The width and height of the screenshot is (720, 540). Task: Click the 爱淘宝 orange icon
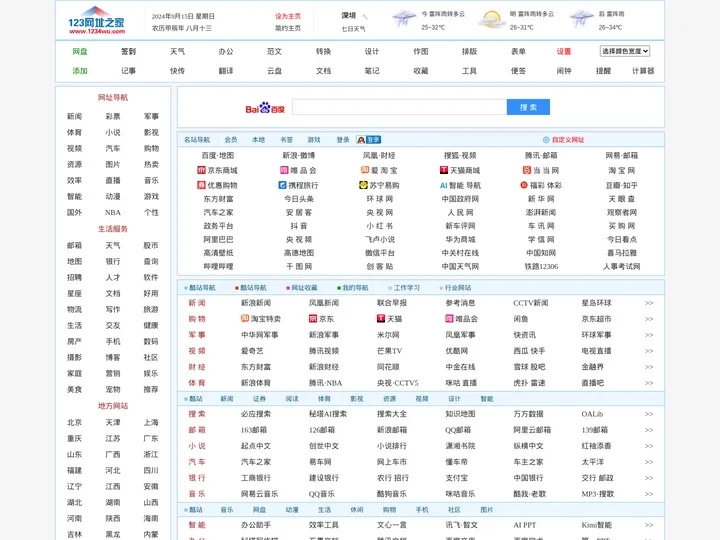point(365,170)
